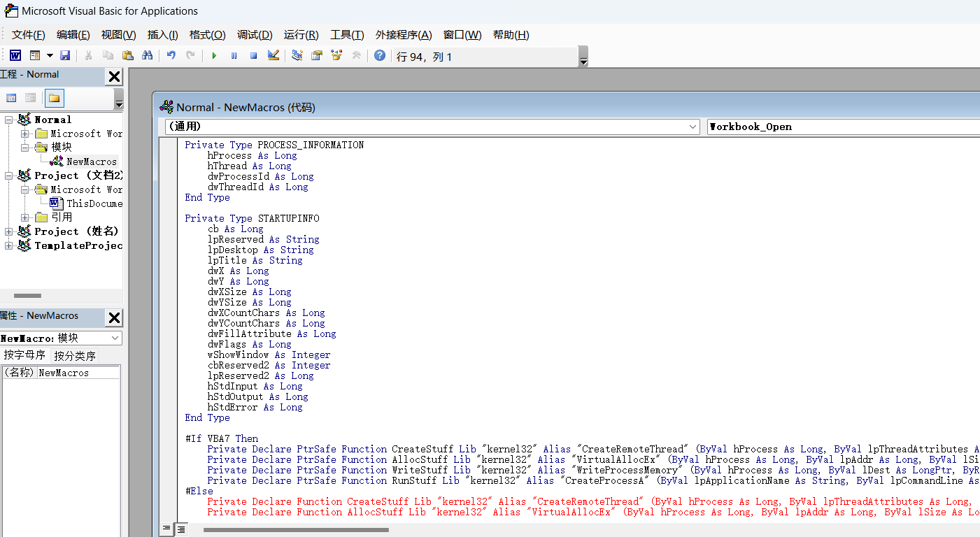Viewport: 980px width, 537px height.
Task: Select NewMacros module in tree
Action: (92, 162)
